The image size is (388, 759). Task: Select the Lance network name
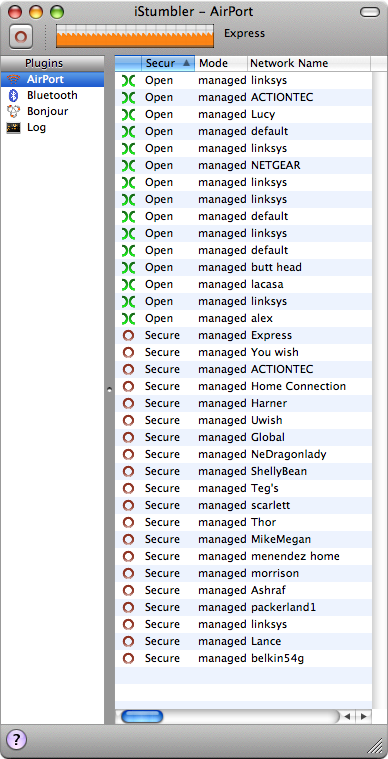(266, 641)
